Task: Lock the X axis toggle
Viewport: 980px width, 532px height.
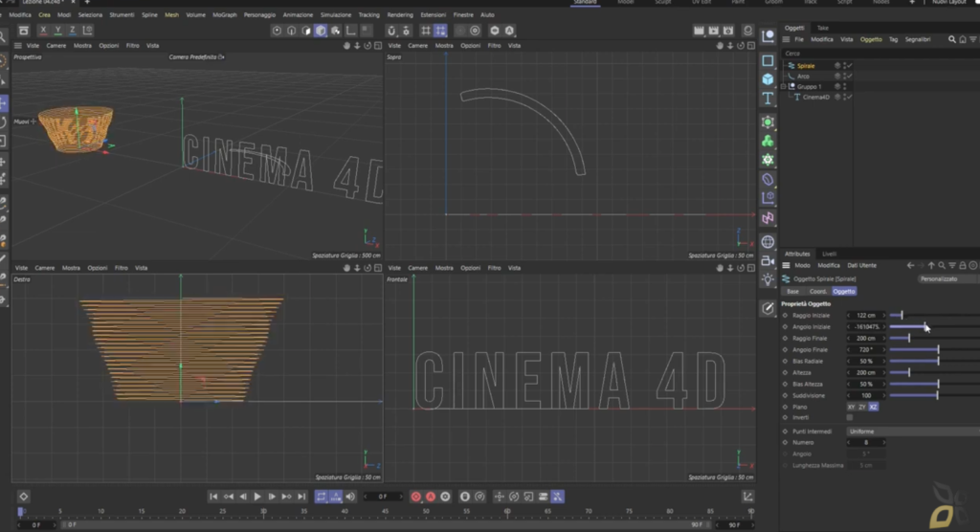Action: click(x=43, y=30)
